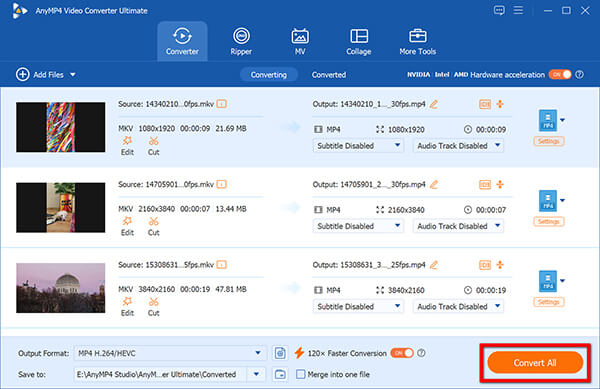Viewport: 600px width, 389px height.
Task: Open the Save to folder icon
Action: click(280, 374)
